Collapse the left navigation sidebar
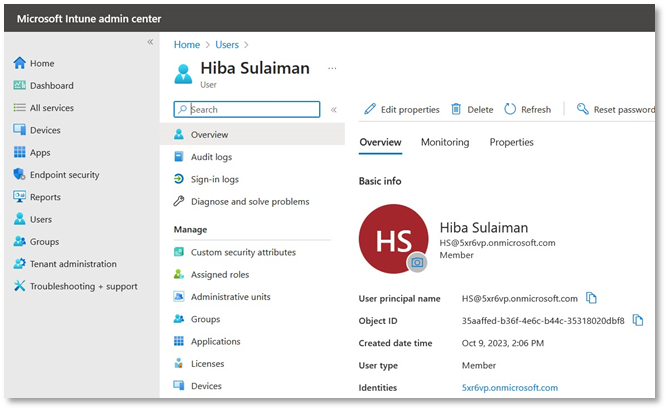Screen dimensions: 667x410 (150, 42)
